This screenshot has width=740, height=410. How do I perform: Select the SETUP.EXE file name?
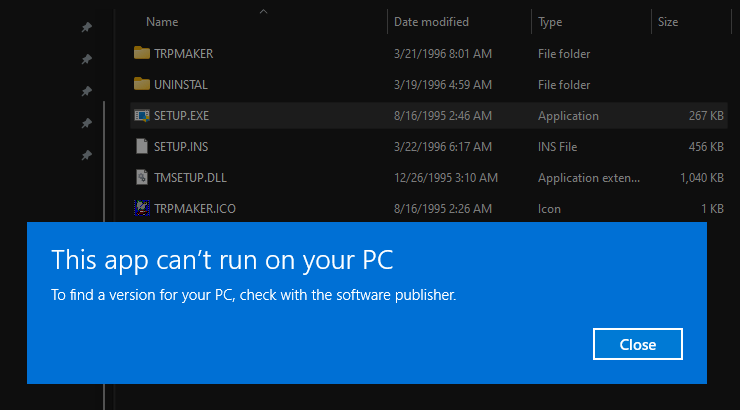pos(181,116)
